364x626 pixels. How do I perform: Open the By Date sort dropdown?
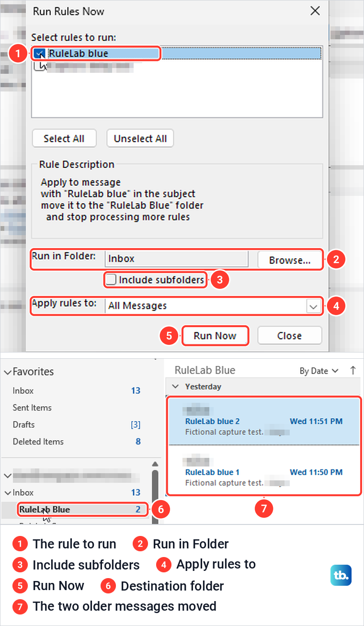[x=319, y=371]
